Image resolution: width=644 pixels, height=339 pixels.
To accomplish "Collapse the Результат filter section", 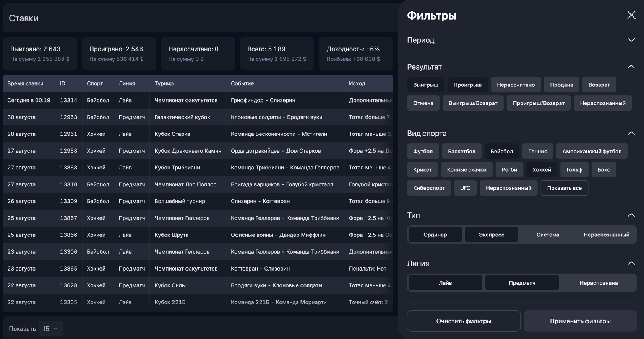I will coord(631,67).
